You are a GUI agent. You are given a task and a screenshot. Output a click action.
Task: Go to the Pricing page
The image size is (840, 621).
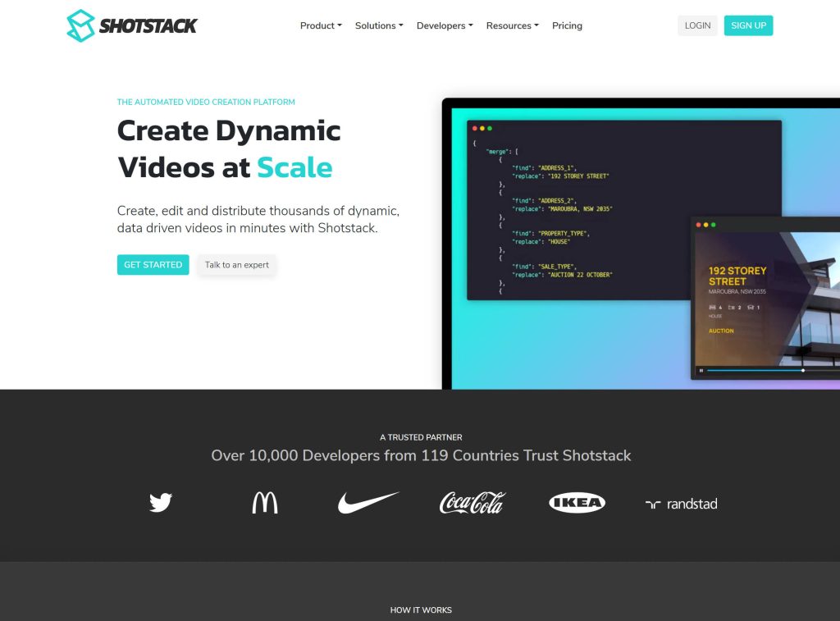click(567, 25)
